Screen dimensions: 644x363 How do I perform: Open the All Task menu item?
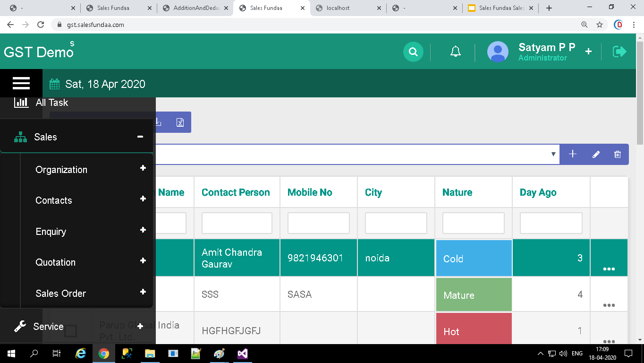(51, 103)
